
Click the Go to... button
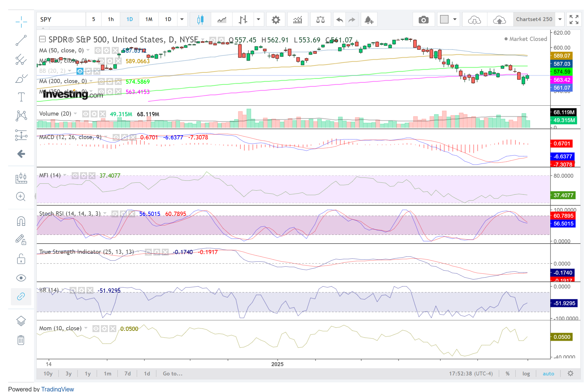172,374
